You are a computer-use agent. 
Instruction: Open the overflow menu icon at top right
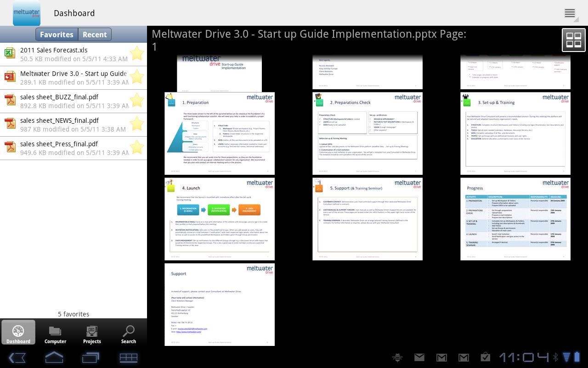pyautogui.click(x=570, y=13)
